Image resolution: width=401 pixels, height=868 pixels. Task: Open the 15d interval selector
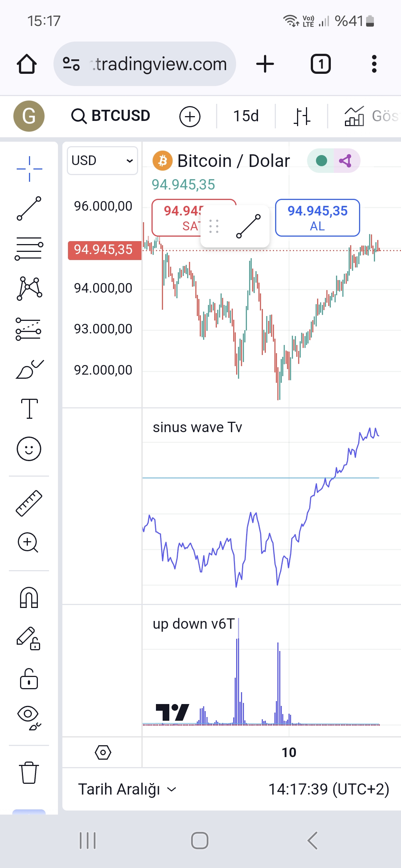(x=246, y=116)
